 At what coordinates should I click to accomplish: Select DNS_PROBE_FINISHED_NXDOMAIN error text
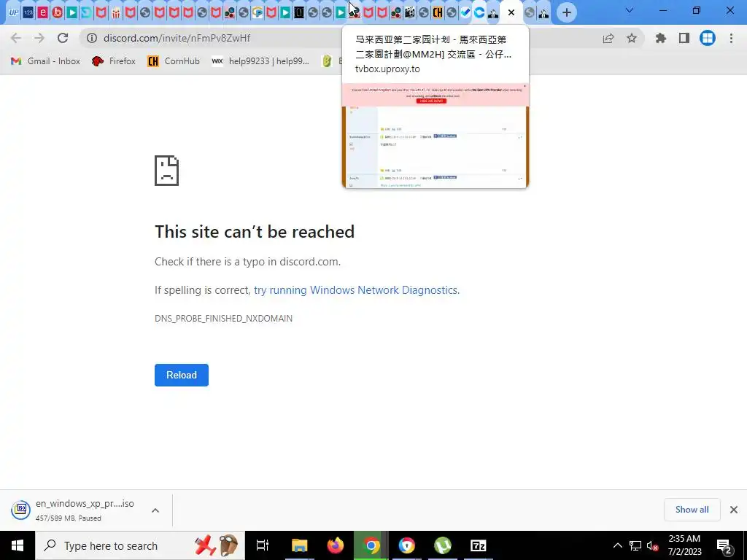click(x=223, y=318)
